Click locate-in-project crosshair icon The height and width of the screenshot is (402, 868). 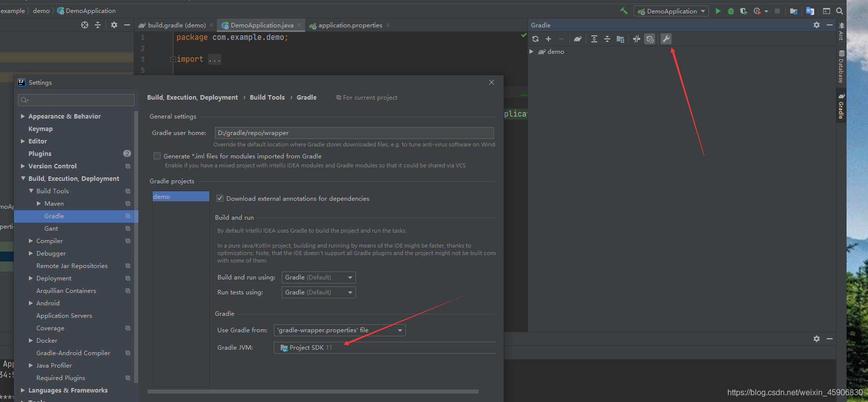(x=85, y=25)
